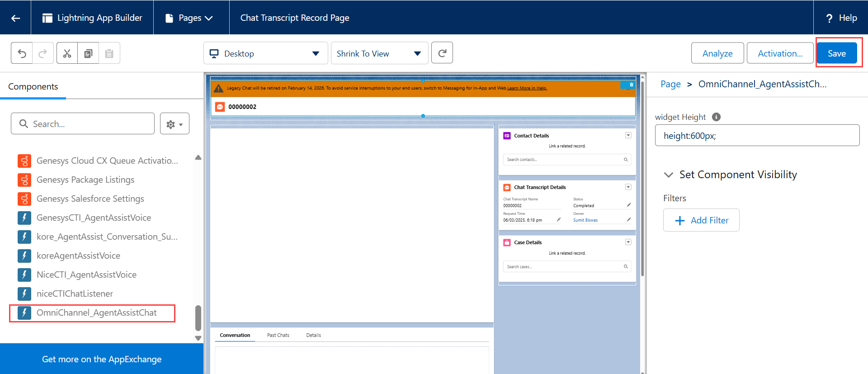Click the chat transcript icon beside 00000002
Screen dimensions: 868x374
pos(220,107)
